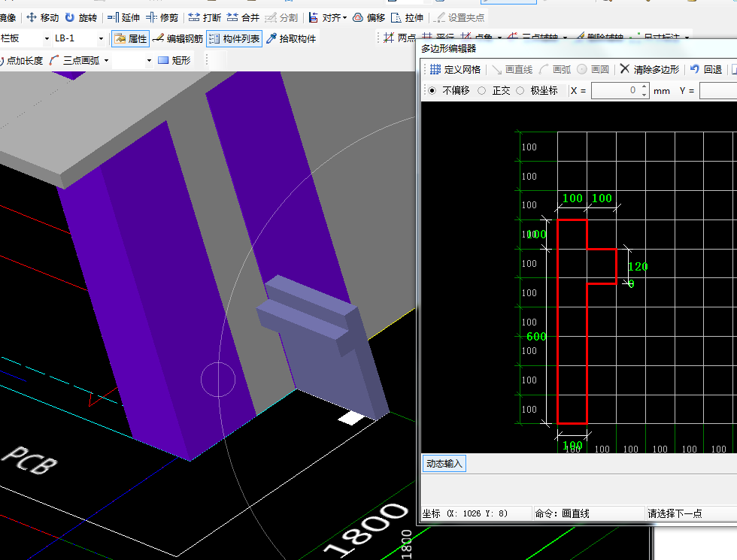Image resolution: width=737 pixels, height=560 pixels.
Task: Click the white marker below the component
Action: pyautogui.click(x=351, y=418)
